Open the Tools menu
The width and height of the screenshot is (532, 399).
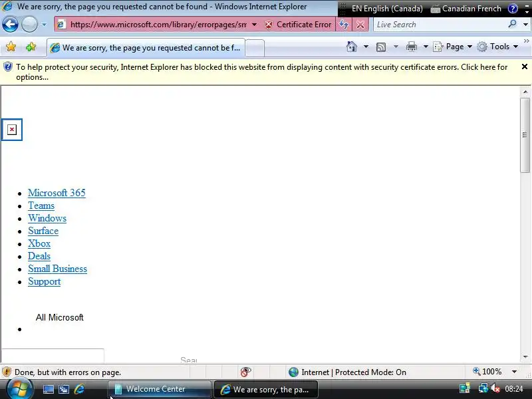(x=497, y=47)
